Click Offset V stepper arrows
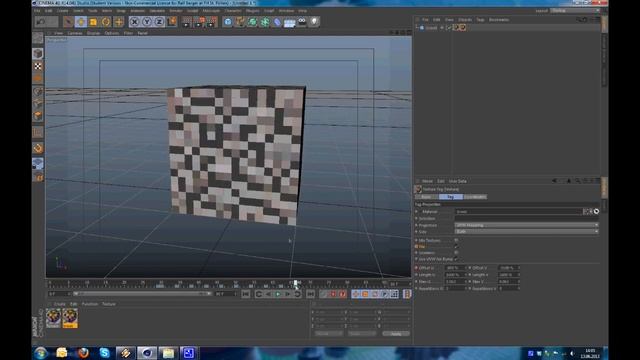Screen dimensions: 640x360 pos(518,268)
